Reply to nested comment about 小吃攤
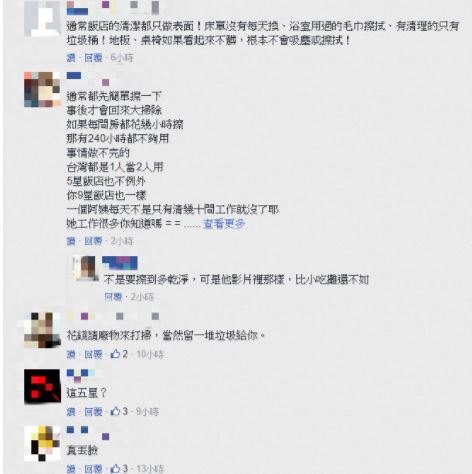Viewport: 472px width, 474px height. [x=113, y=297]
